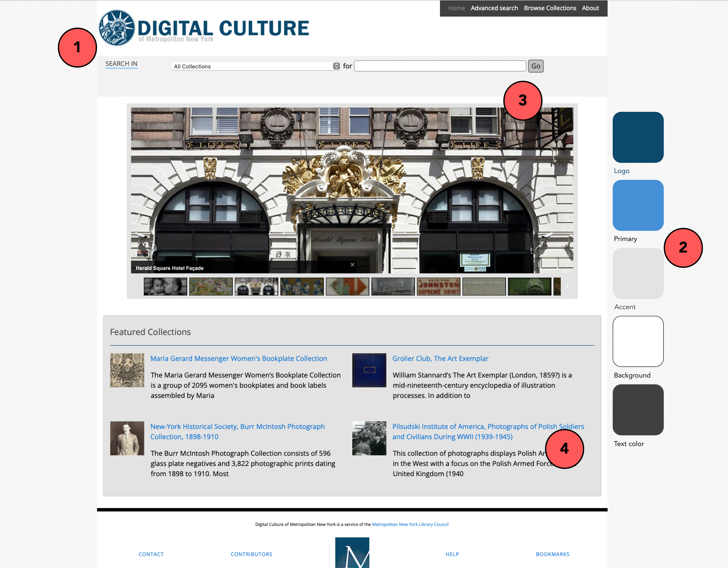Open the CONTRIBUTORS footer link
This screenshot has width=728, height=568.
[251, 554]
